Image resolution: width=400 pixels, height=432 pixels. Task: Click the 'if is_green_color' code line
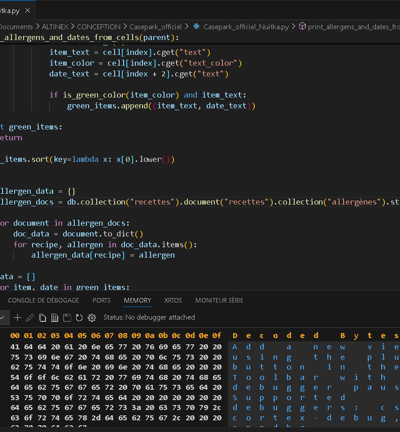point(148,95)
